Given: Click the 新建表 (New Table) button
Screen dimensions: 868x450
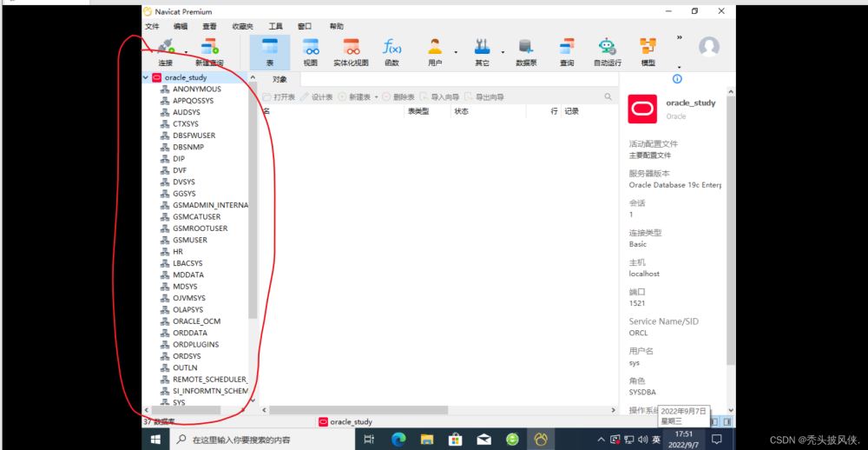Looking at the screenshot, I should coord(354,97).
